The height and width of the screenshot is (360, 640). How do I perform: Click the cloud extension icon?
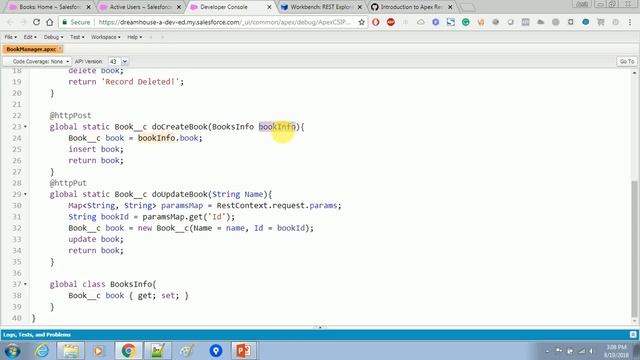point(420,22)
